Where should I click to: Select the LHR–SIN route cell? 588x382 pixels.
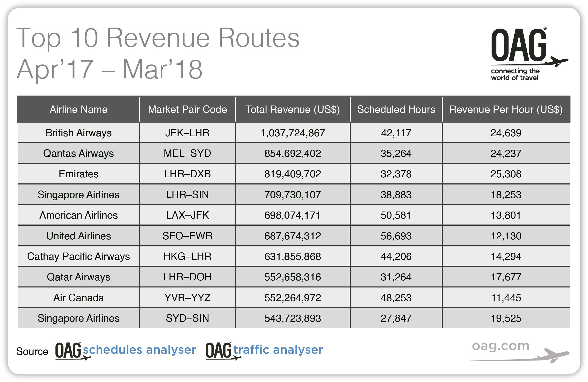coord(187,195)
